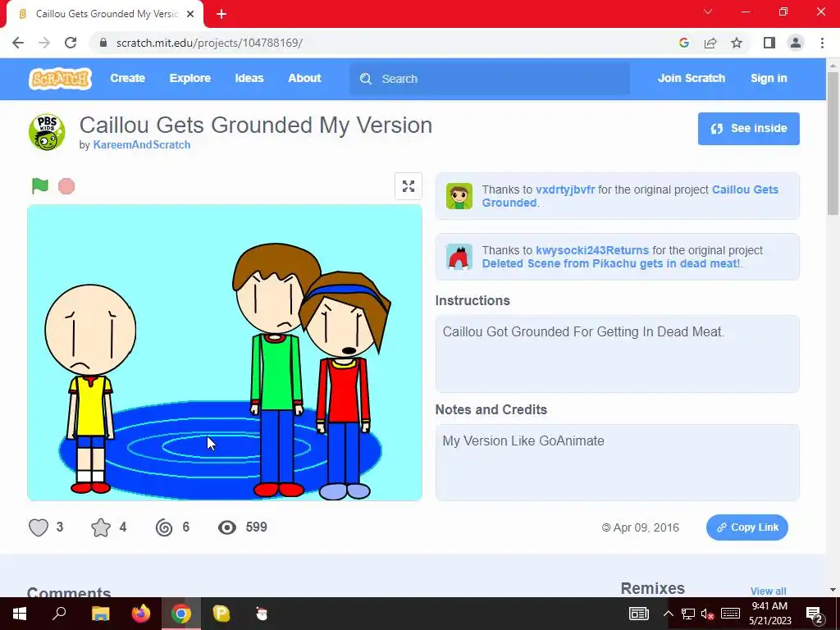Open Deleted Scene from Pikachu project link
The image size is (840, 630).
point(610,263)
